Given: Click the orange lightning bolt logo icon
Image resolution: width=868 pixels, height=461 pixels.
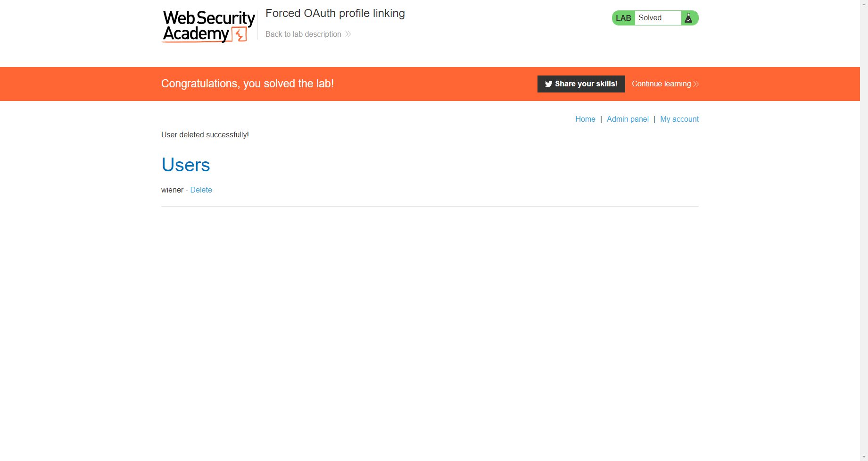Looking at the screenshot, I should pos(240,35).
